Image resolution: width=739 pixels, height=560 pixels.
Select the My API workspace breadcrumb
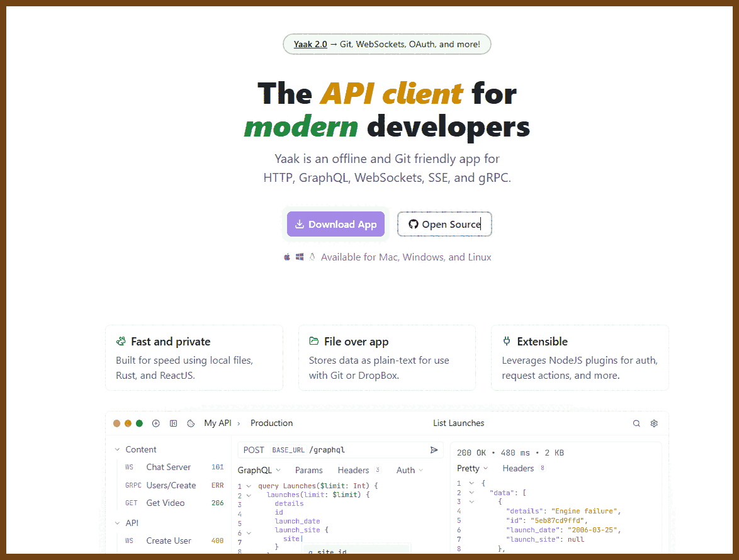pos(218,423)
